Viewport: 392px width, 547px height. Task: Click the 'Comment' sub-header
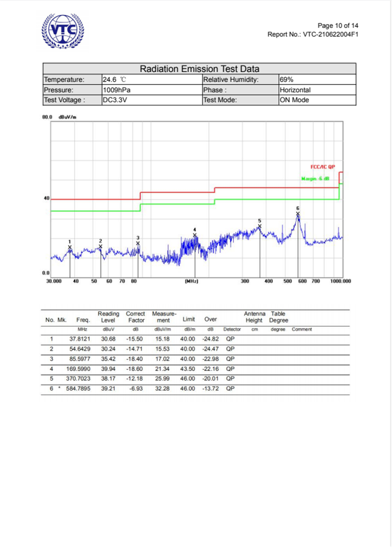point(302,330)
